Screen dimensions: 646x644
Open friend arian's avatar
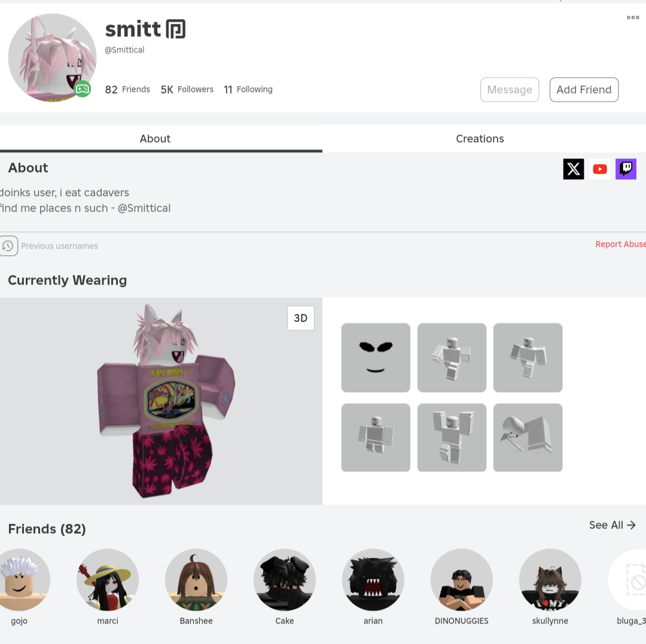click(373, 580)
